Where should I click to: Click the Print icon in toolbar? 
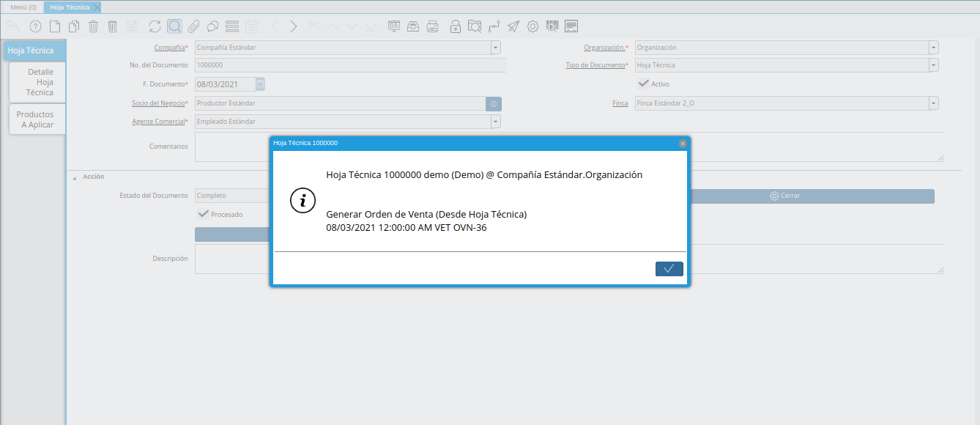[433, 26]
